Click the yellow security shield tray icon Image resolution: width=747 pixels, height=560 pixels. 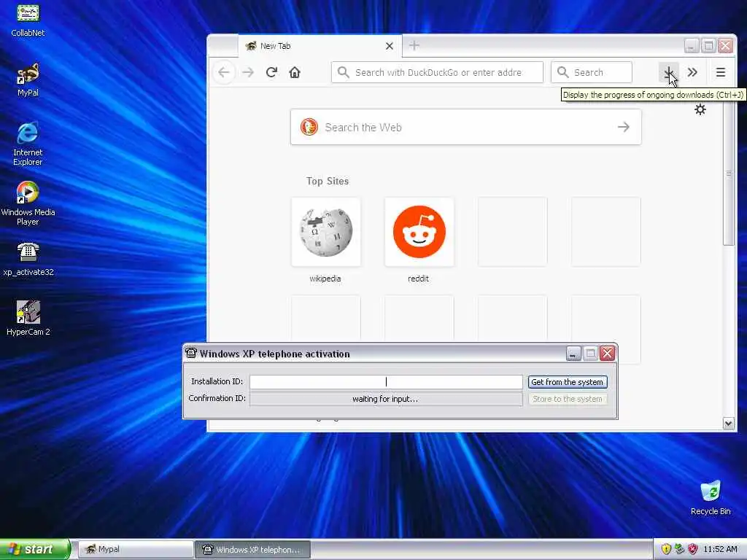coord(666,549)
